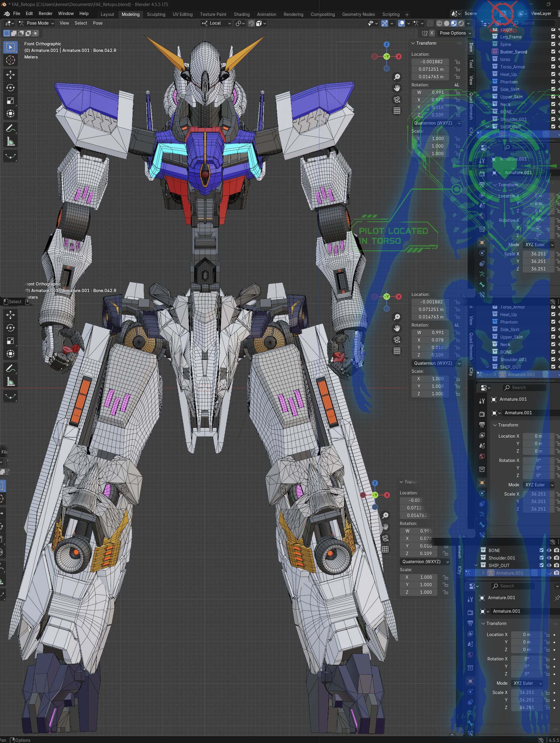This screenshot has width=560, height=743.
Task: Open the Window menu
Action: 66,14
